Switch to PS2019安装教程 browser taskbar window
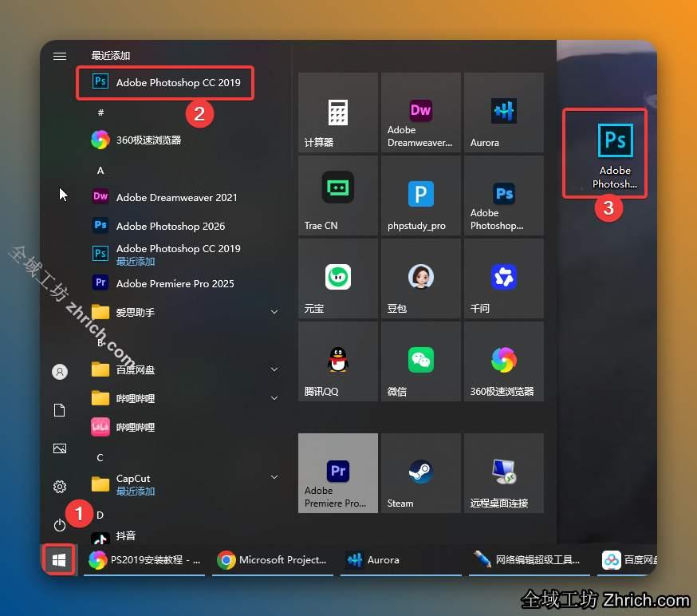This screenshot has height=616, width=697. 144,560
